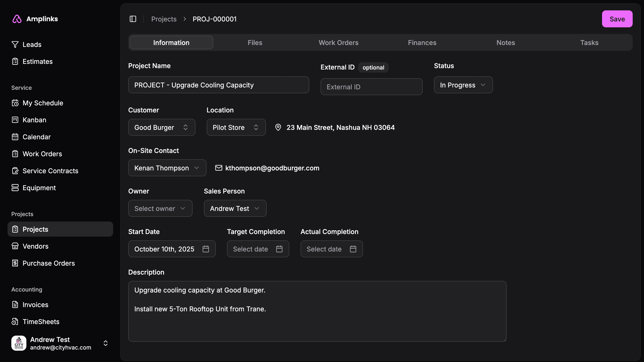Open the TimeSheets icon in sidebar
This screenshot has height=362, width=644.
coord(15,322)
